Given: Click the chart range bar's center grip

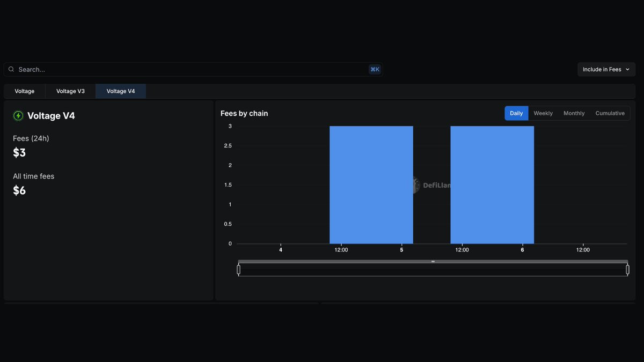Looking at the screenshot, I should (433, 262).
